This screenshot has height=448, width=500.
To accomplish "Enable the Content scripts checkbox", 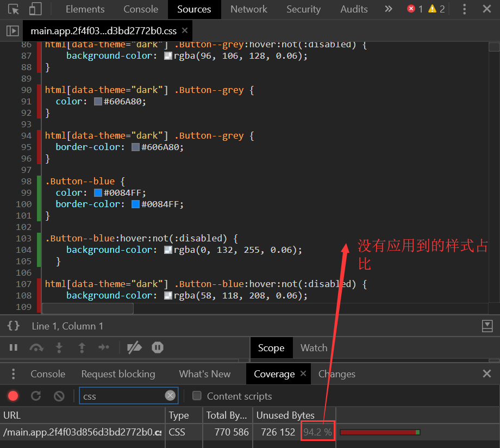I will [197, 396].
